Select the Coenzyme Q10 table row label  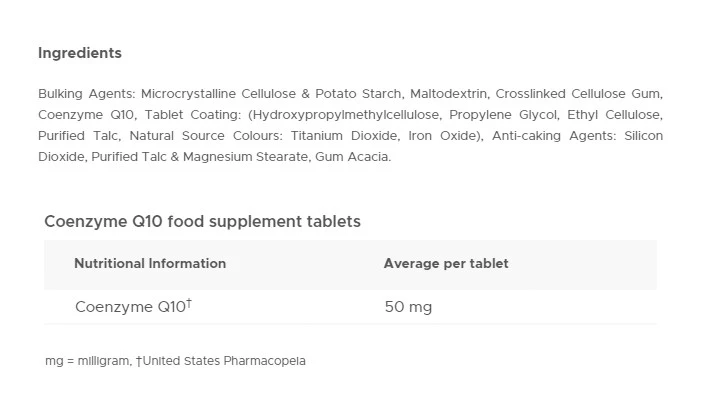pyautogui.click(x=132, y=307)
